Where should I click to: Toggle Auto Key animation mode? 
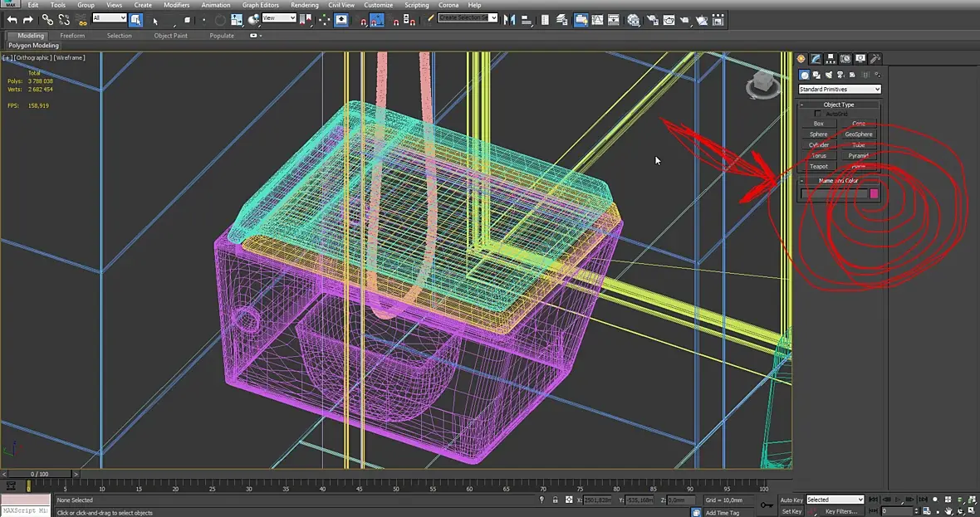tap(791, 500)
